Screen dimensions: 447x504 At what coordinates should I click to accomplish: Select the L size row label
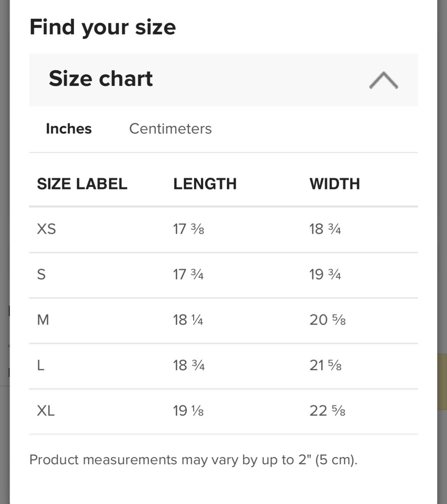tap(41, 365)
